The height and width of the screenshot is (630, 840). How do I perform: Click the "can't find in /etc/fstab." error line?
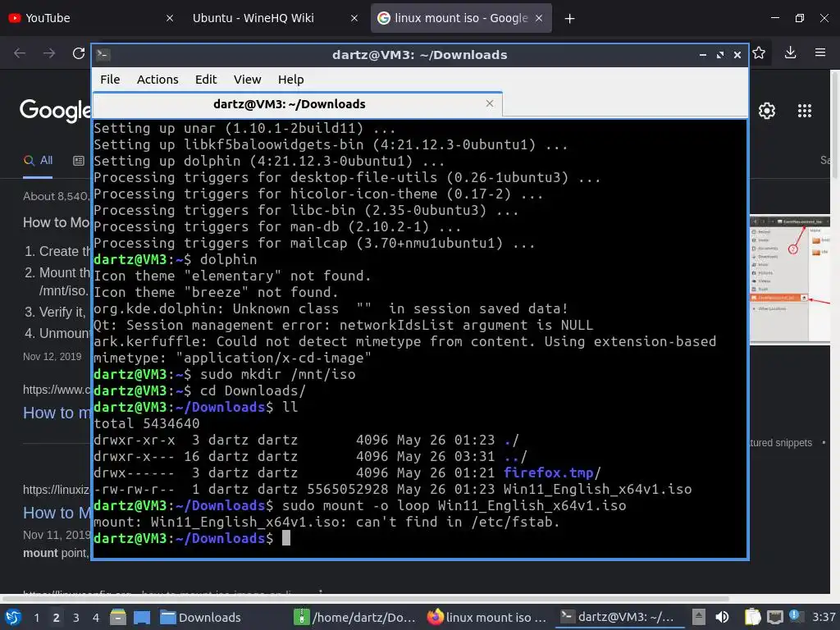[326, 522]
